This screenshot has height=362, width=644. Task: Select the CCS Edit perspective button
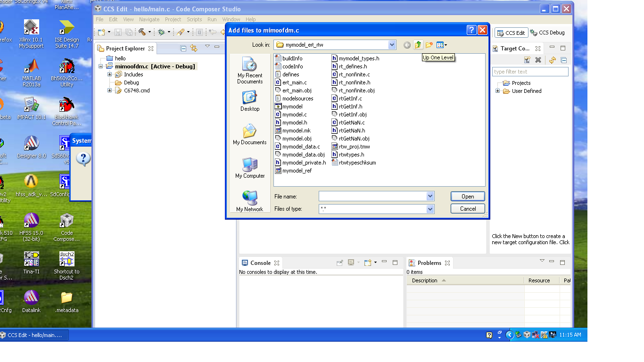511,33
